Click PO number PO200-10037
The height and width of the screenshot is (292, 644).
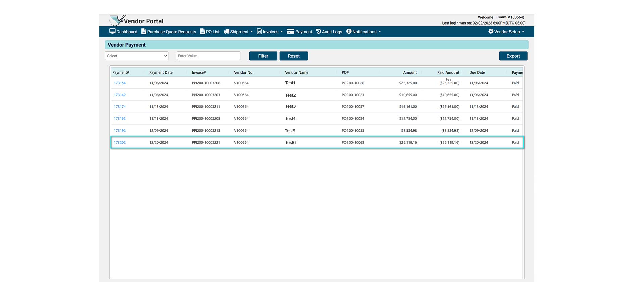coord(353,107)
